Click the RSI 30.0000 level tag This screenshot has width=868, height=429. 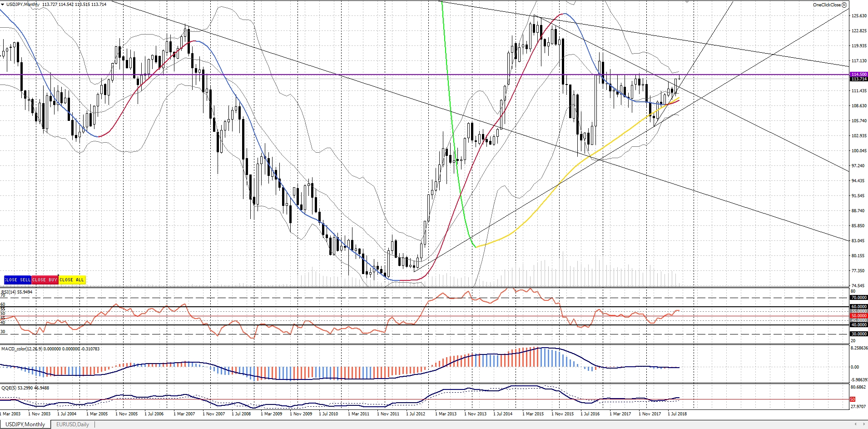click(x=858, y=334)
